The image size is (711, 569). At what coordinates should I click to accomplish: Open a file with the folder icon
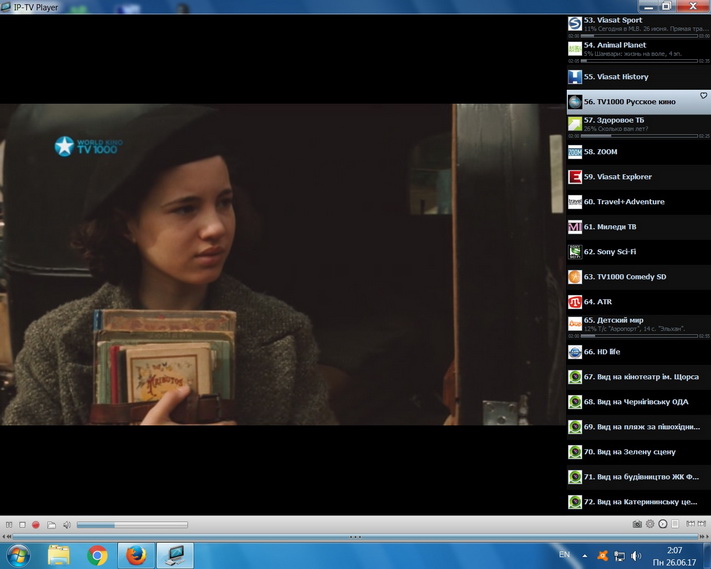pos(51,525)
